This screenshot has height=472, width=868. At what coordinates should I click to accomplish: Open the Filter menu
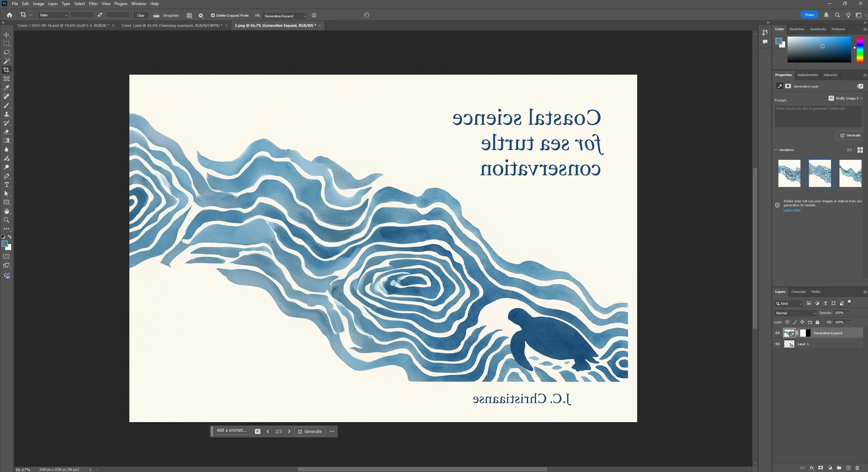click(x=93, y=4)
